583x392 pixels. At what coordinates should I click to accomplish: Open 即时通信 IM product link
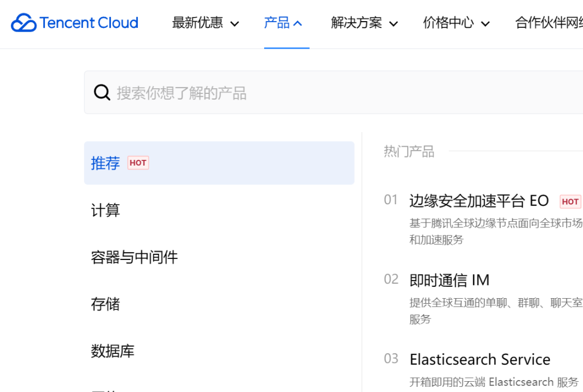449,280
